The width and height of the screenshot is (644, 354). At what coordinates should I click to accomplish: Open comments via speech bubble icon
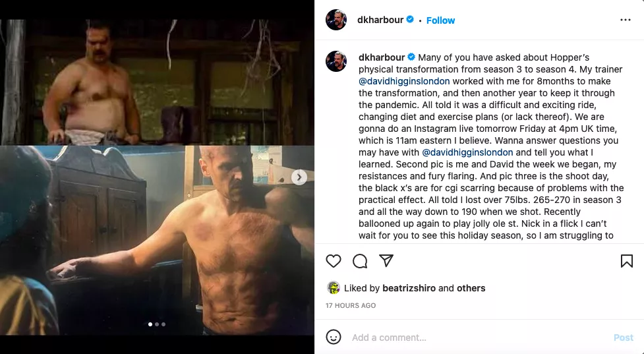tap(360, 261)
